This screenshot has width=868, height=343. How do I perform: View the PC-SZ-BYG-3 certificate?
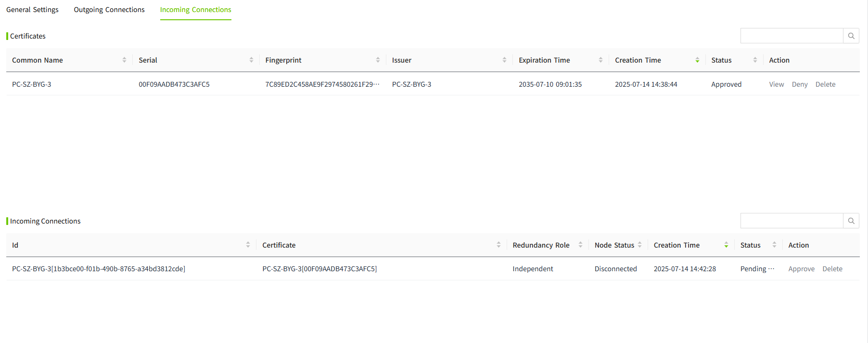(776, 84)
